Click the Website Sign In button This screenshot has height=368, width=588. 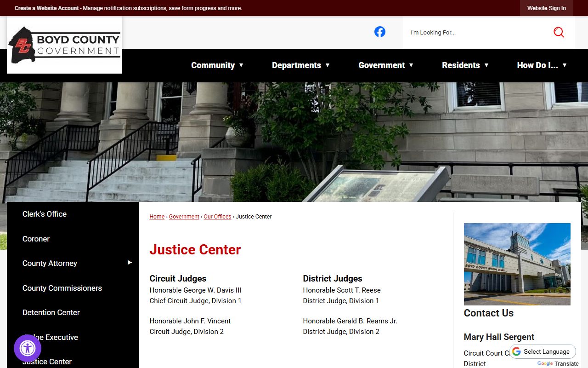[x=547, y=8]
